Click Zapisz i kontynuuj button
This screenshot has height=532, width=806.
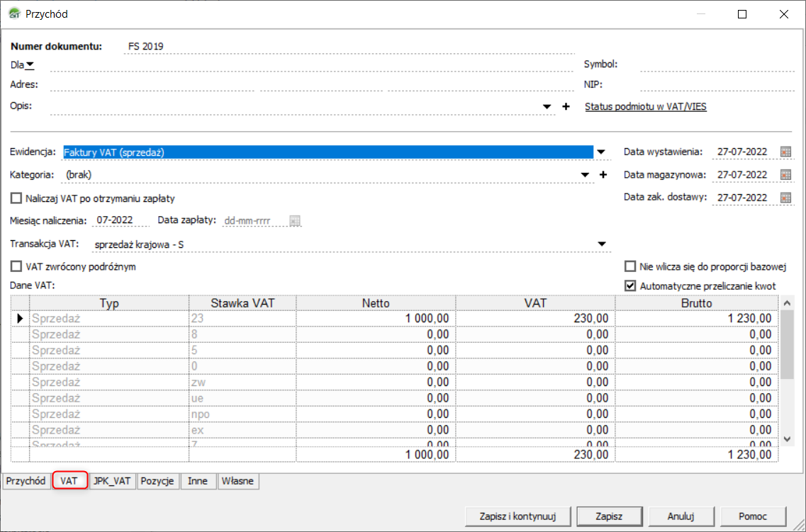coord(517,516)
